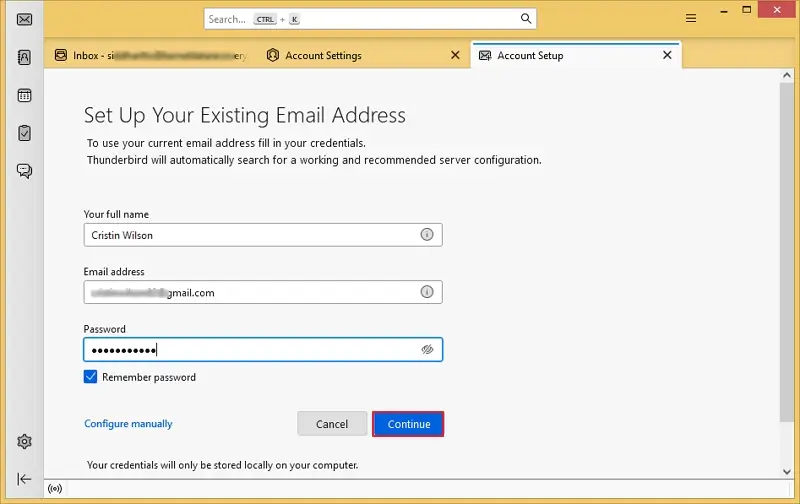Close the Account Settings tab
Viewport: 800px width, 504px height.
point(455,55)
